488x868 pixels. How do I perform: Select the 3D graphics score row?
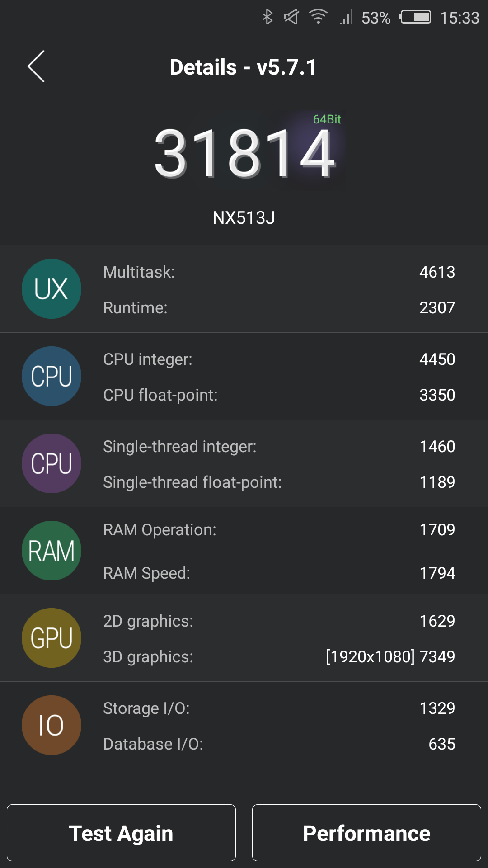click(x=279, y=657)
